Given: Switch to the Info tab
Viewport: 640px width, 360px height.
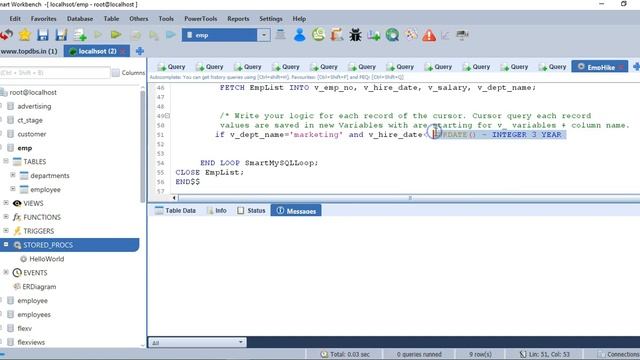Looking at the screenshot, I should (x=217, y=211).
